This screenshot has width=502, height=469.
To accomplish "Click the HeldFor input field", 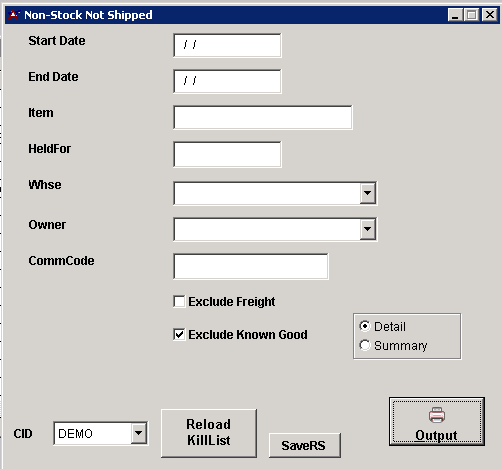I will [x=227, y=154].
